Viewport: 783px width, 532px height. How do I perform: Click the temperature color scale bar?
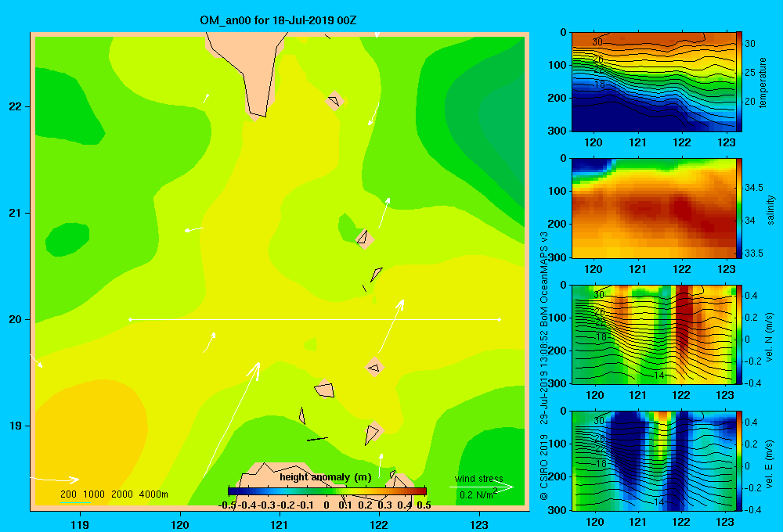[x=739, y=82]
